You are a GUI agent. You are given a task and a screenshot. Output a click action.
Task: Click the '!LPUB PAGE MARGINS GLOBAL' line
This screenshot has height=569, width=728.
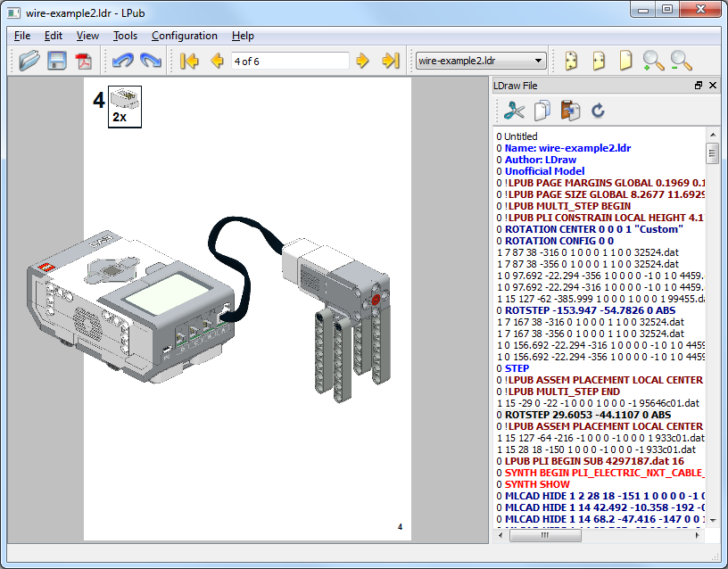pos(600,183)
